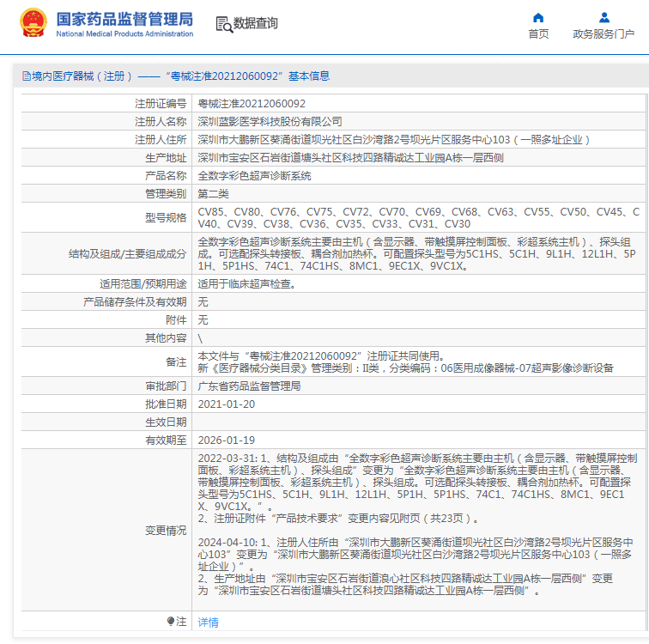Viewport: 649px width, 644px height.
Task: Click 数据查询 heading text
Action: (256, 24)
